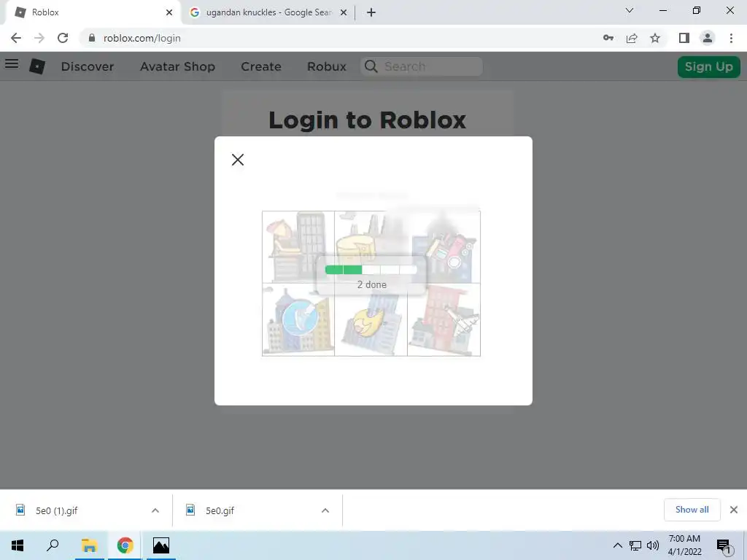747x560 pixels.
Task: Open the notification center icon
Action: [x=724, y=545]
